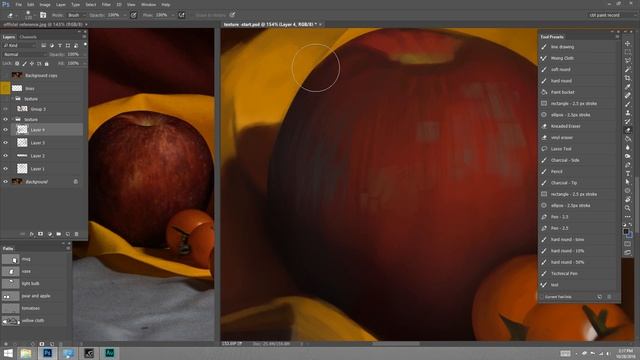Viewport: 640px width, 360px height.
Task: Filter layers by adjustment layers icon
Action: coord(52,45)
